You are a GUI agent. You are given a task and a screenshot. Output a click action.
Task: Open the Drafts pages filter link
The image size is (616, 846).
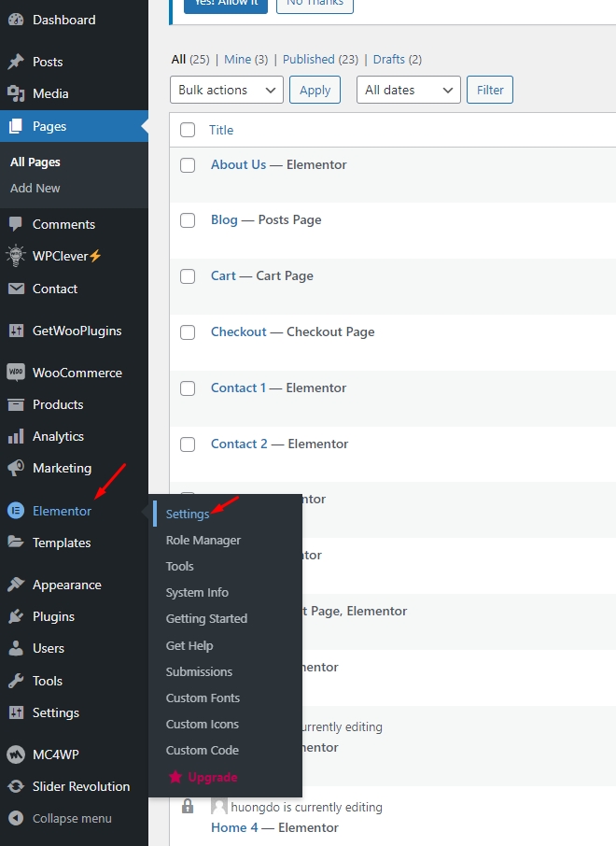click(x=388, y=59)
